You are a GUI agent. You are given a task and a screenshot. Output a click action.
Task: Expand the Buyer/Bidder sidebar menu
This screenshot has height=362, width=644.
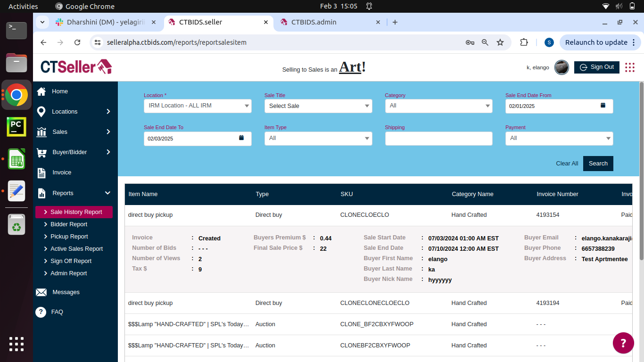click(x=108, y=152)
